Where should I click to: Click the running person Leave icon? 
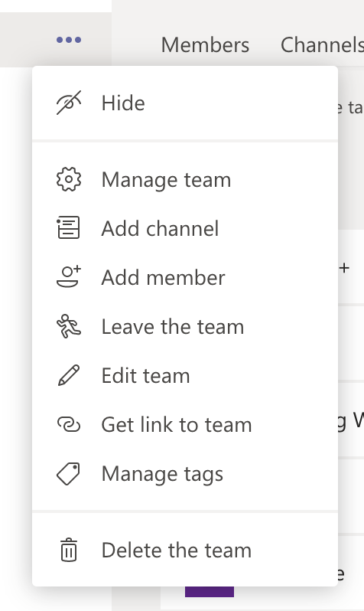click(x=69, y=326)
